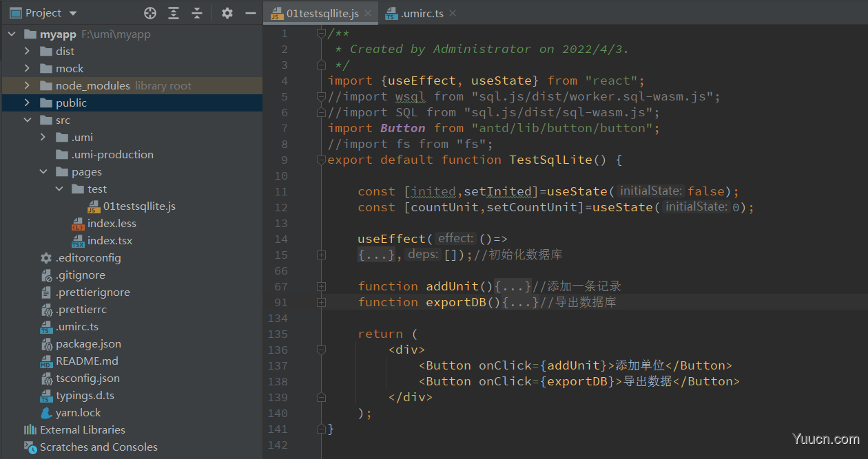
Task: Select tsconfig.json file
Action: click(x=87, y=378)
